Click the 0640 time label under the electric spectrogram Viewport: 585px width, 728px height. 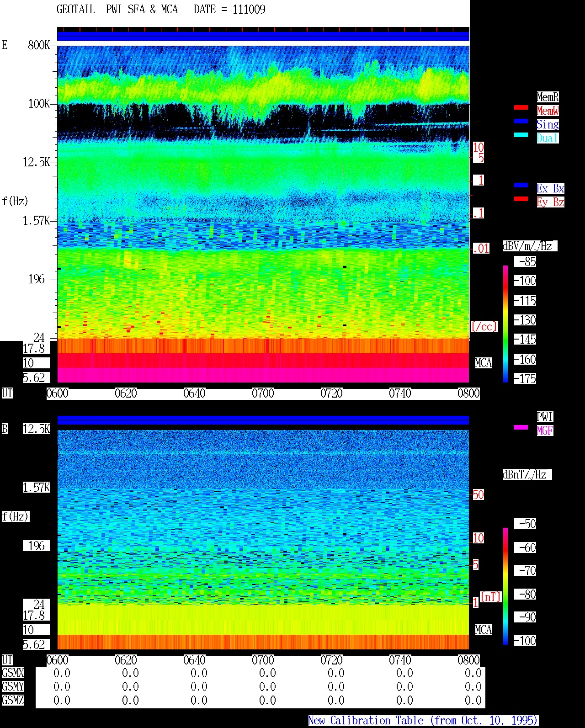(x=194, y=393)
